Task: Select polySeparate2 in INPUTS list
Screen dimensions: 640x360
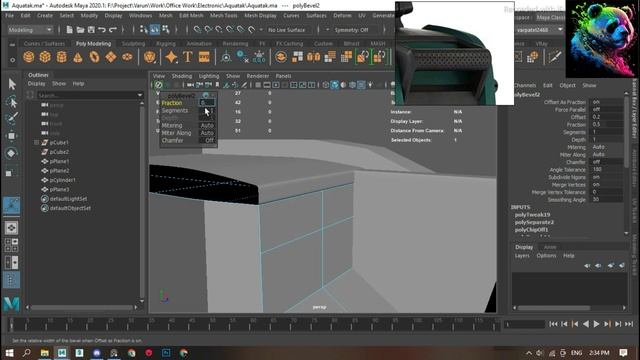Action: (534, 222)
